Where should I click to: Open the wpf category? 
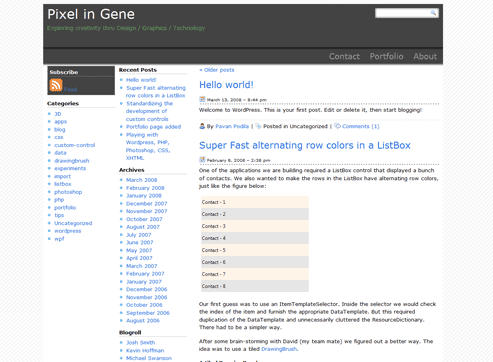pos(59,239)
